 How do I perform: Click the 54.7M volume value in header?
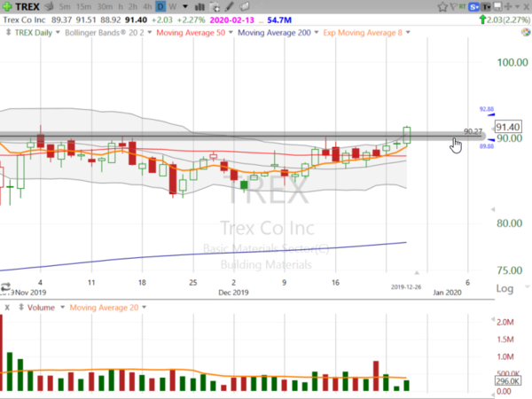pos(279,20)
